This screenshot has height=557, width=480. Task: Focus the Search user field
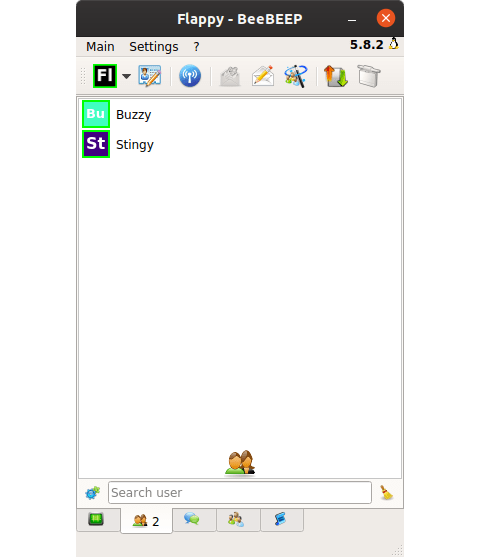(x=240, y=493)
